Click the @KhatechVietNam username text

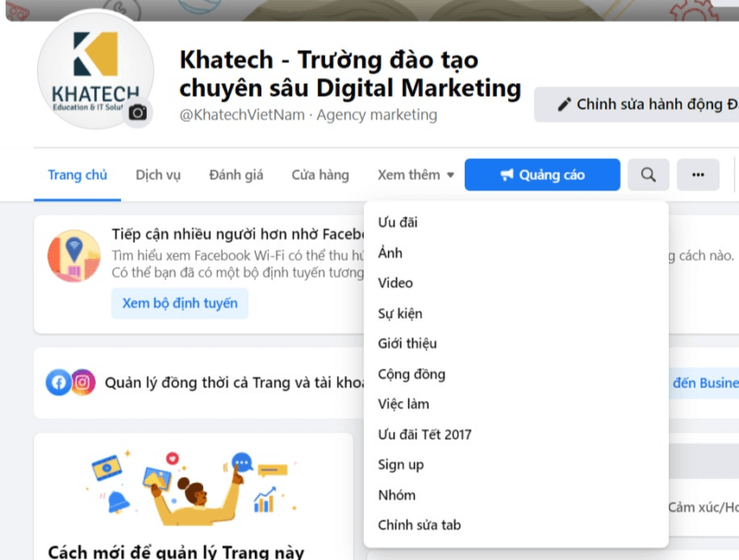click(242, 115)
